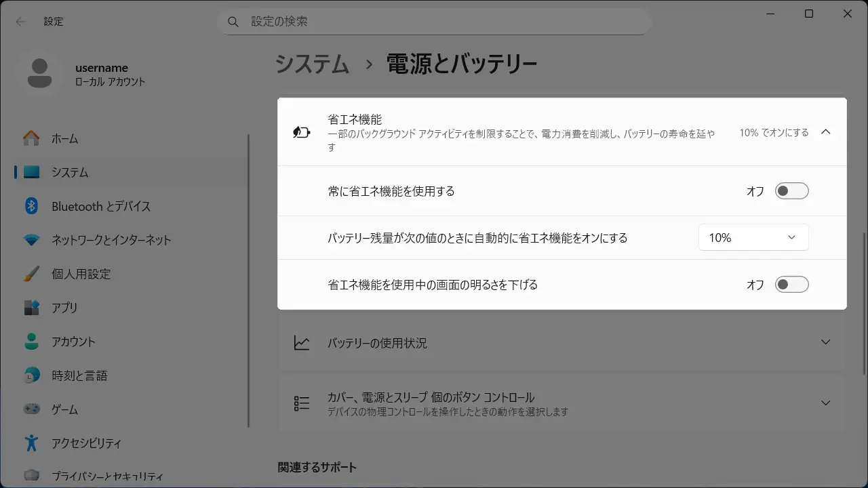Click the Home (ホーム) house icon
The image size is (868, 488).
click(x=31, y=138)
